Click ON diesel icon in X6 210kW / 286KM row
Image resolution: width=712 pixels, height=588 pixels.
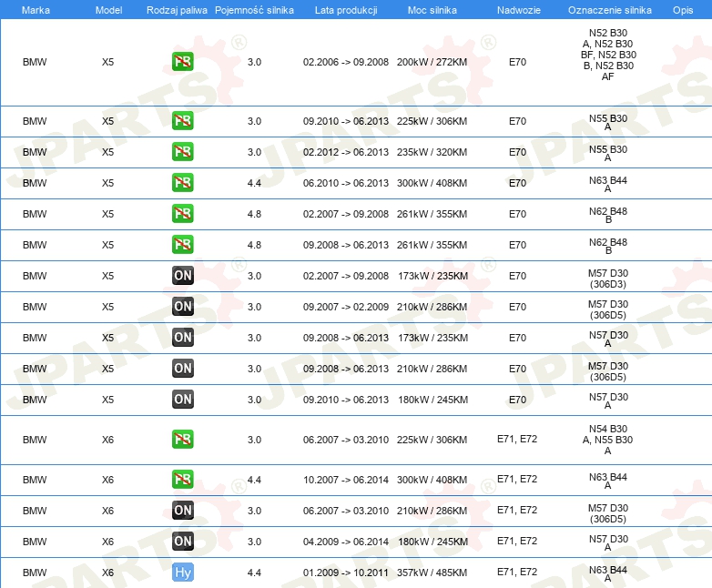click(183, 511)
